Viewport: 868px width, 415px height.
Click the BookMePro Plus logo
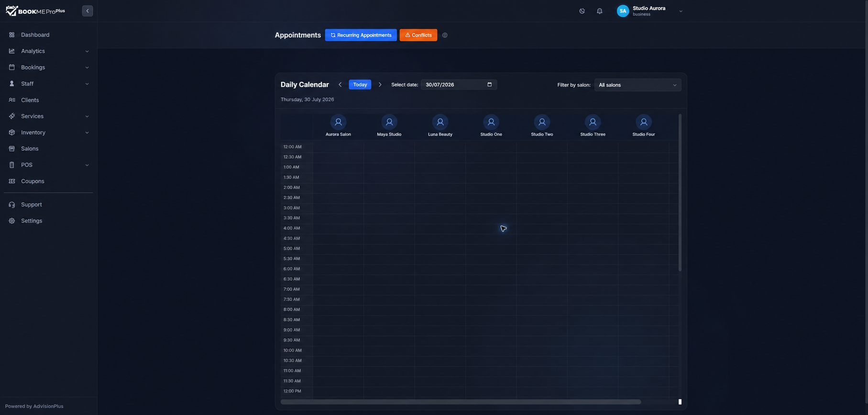pos(35,11)
